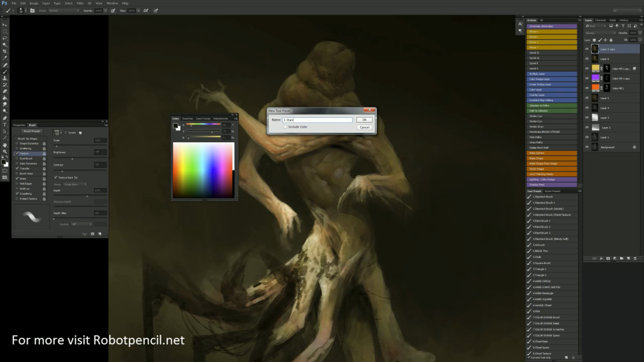Open the painting Mode dropdown in options bar
644x362 pixels.
64,11
